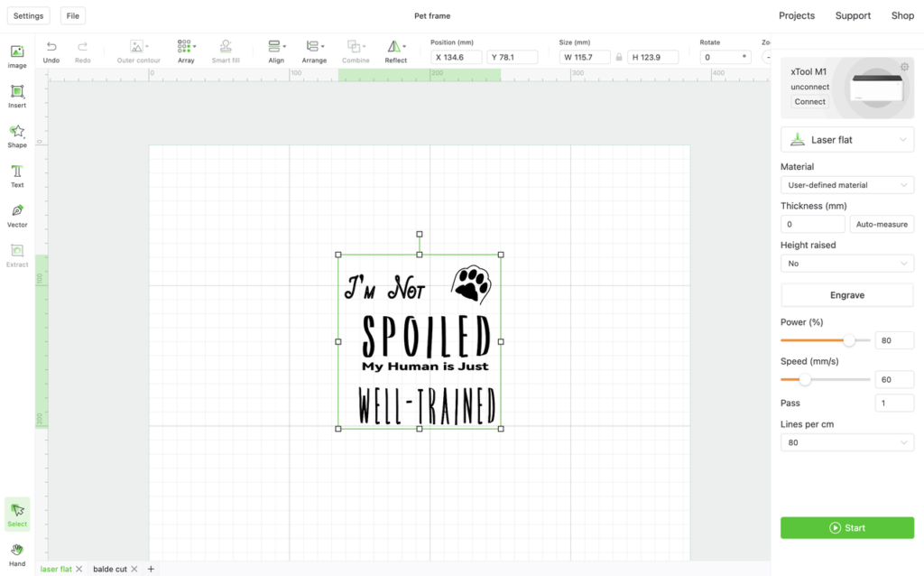Expand the Lines per cm dropdown
Screen dimensions: 924x576
[x=846, y=442]
